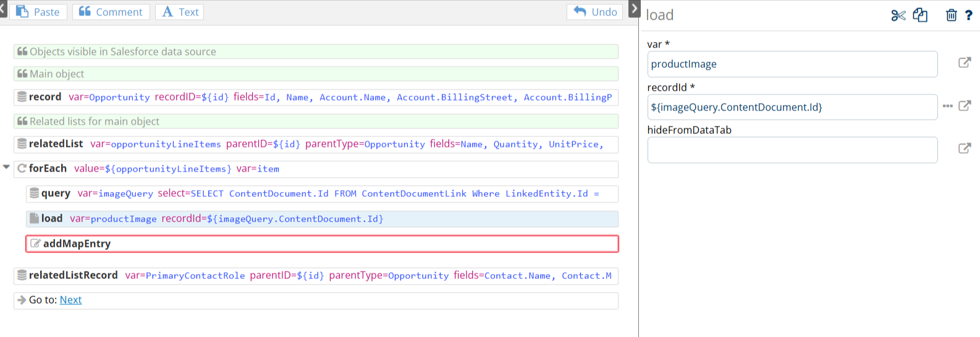Image resolution: width=980 pixels, height=337 pixels.
Task: Add a Comment from the toolbar
Action: (111, 12)
